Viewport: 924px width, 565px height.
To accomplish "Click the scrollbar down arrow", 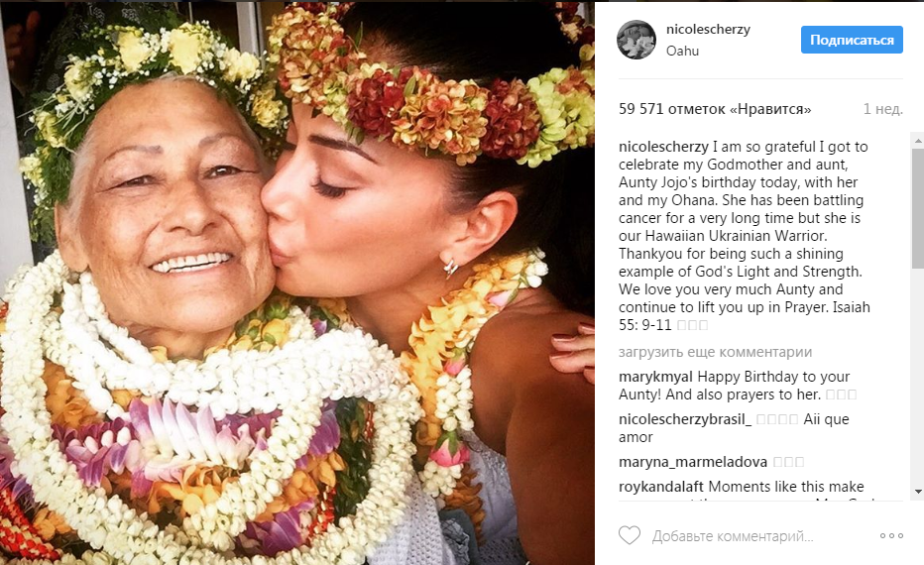I will (915, 493).
